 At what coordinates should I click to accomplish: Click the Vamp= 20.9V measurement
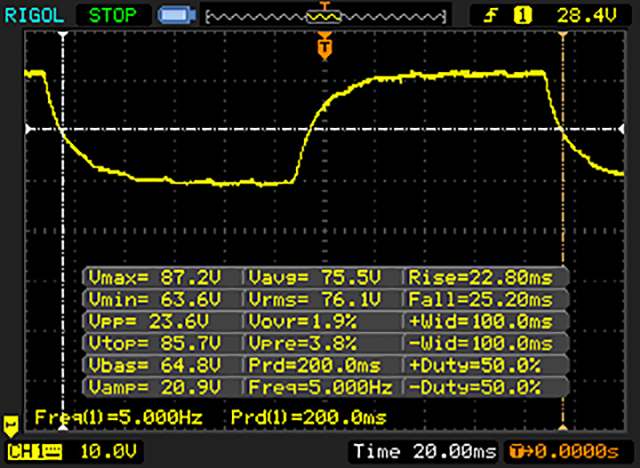click(154, 387)
